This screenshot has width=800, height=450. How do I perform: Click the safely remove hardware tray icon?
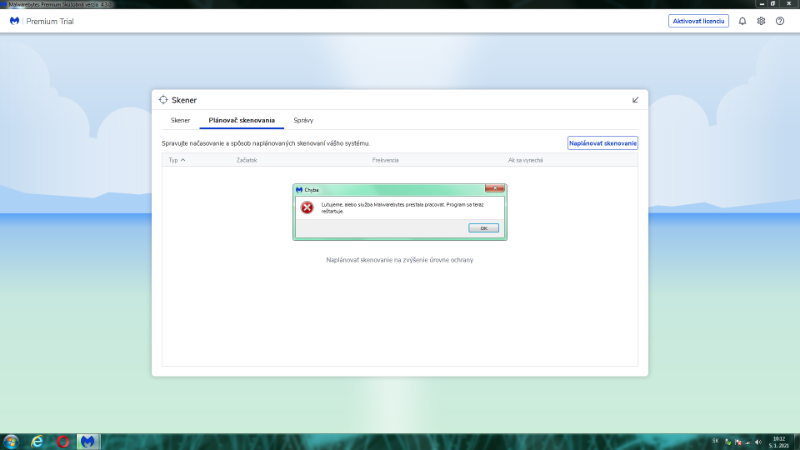click(x=728, y=442)
